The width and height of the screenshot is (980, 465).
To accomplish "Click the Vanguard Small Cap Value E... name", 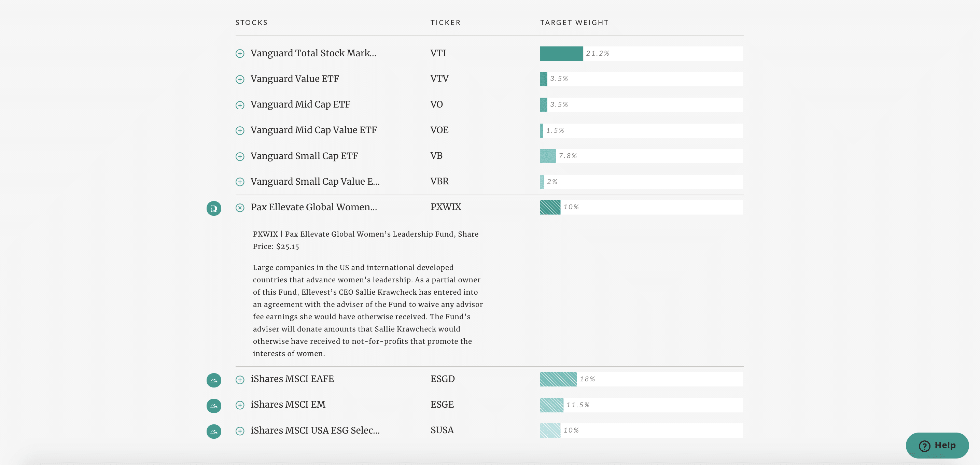I will (315, 182).
